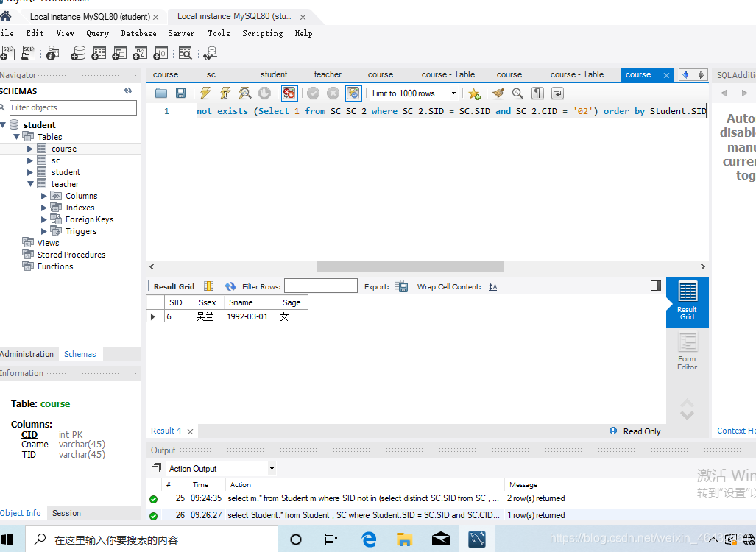Viewport: 756px width, 552px height.
Task: Create a new table icon
Action: [99, 53]
